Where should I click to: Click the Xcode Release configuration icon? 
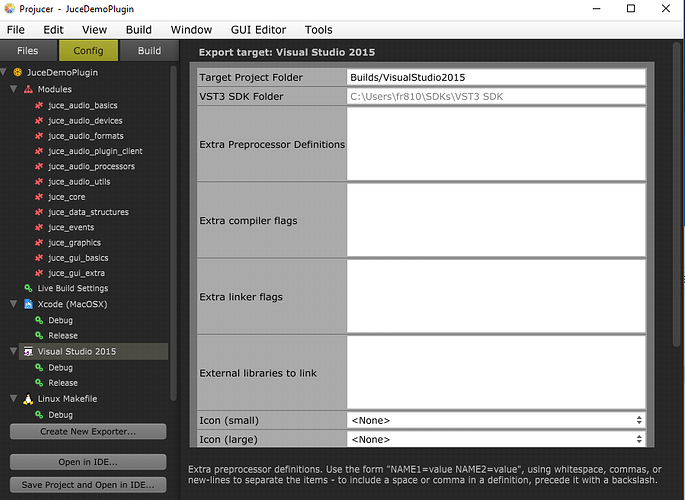(39, 335)
